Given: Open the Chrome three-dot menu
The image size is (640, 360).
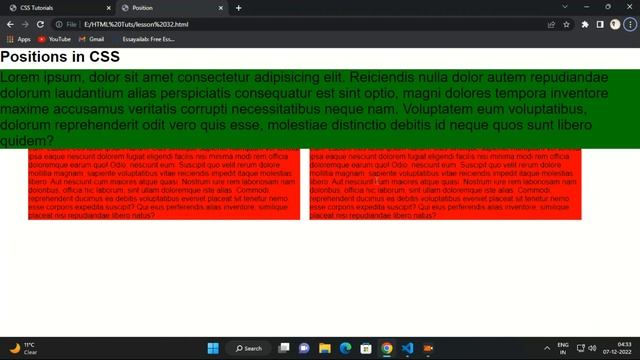Looking at the screenshot, I should (x=630, y=24).
